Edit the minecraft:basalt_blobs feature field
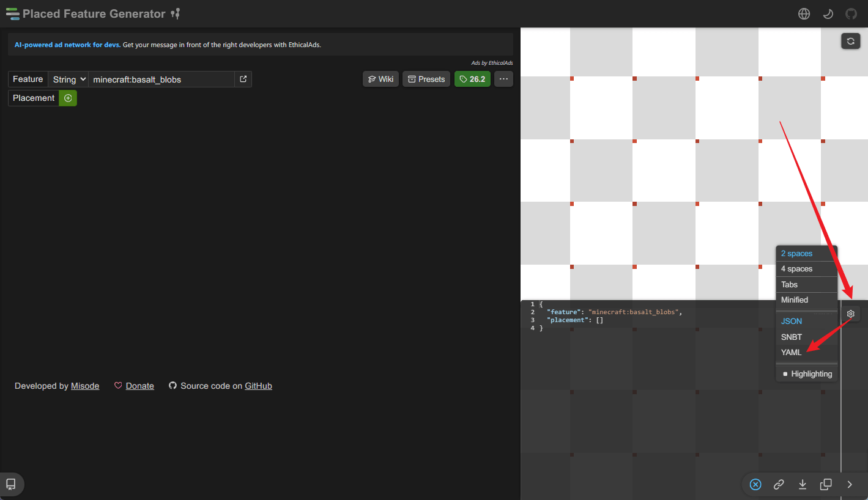Image resolution: width=868 pixels, height=500 pixels. pyautogui.click(x=161, y=79)
